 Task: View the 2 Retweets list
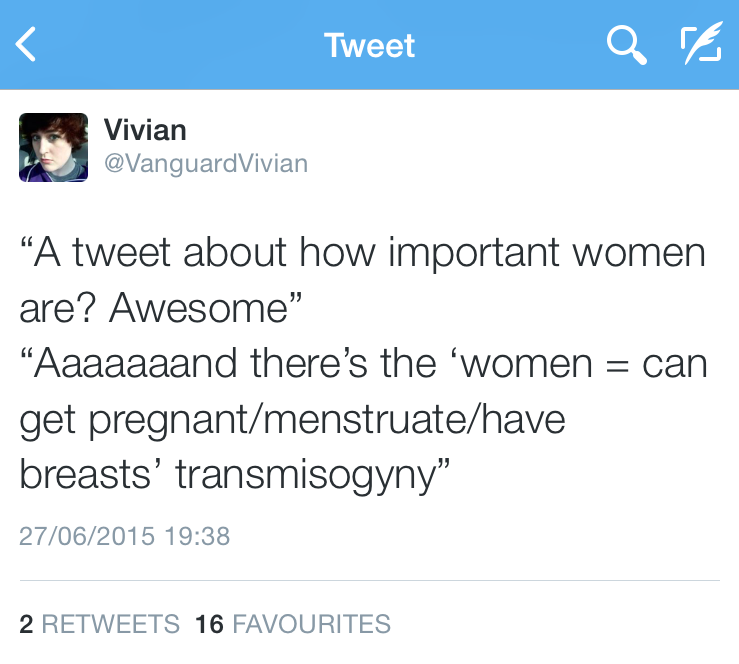coord(99,625)
